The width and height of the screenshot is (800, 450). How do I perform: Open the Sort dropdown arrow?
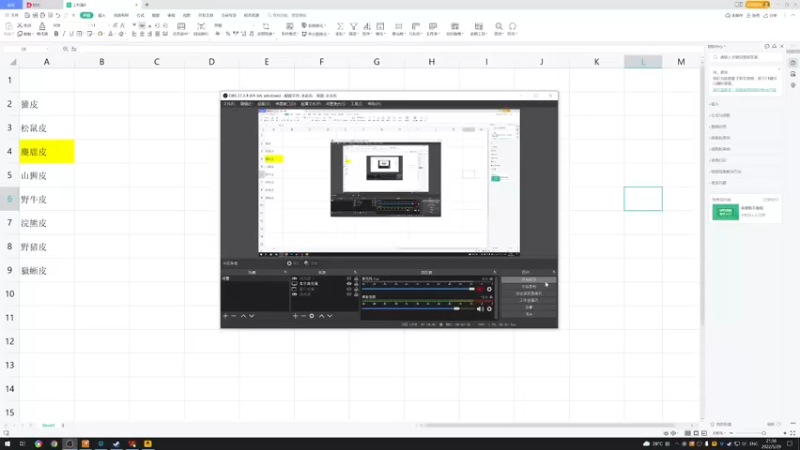[370, 34]
